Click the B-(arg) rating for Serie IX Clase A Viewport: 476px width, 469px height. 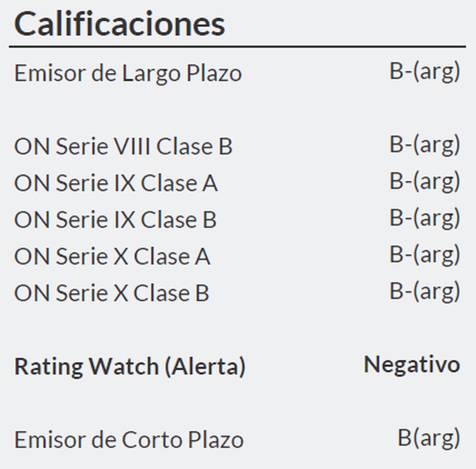(424, 182)
